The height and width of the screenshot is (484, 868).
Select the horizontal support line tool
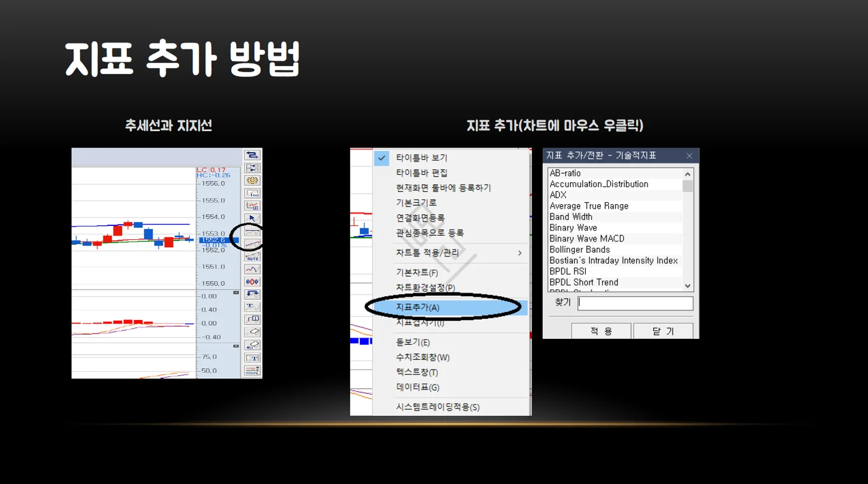click(253, 232)
